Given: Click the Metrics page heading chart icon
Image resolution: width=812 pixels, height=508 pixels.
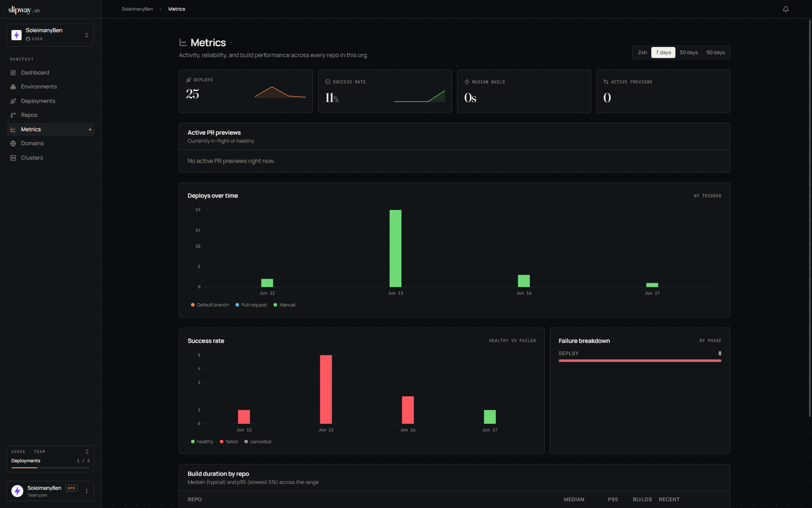Looking at the screenshot, I should [183, 42].
